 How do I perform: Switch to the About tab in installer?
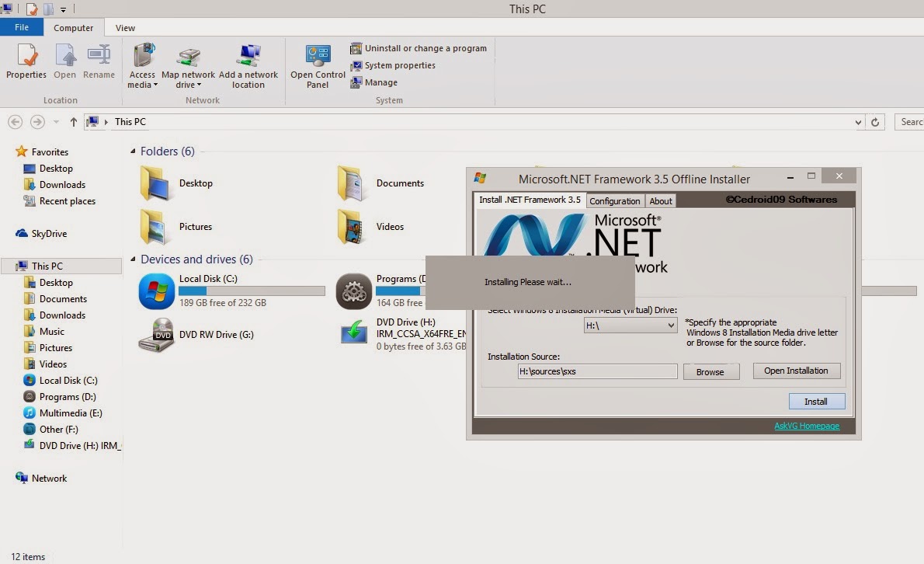click(x=661, y=201)
